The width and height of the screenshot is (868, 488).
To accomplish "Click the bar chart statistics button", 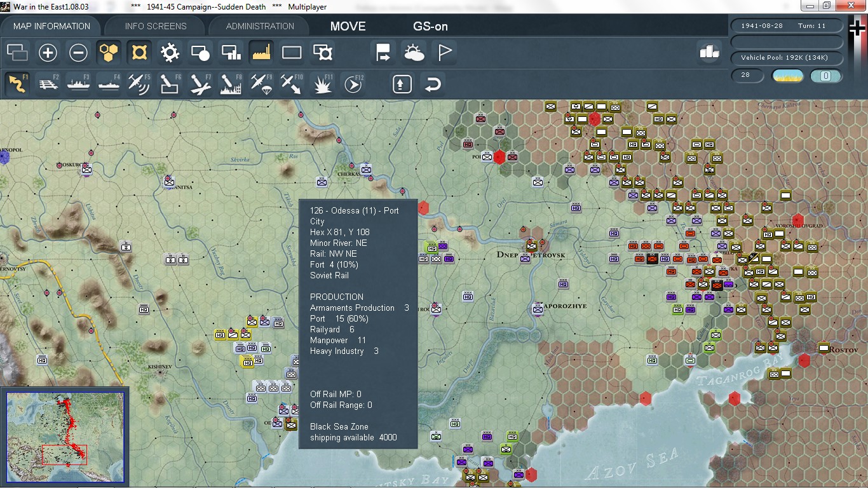I will pyautogui.click(x=709, y=53).
